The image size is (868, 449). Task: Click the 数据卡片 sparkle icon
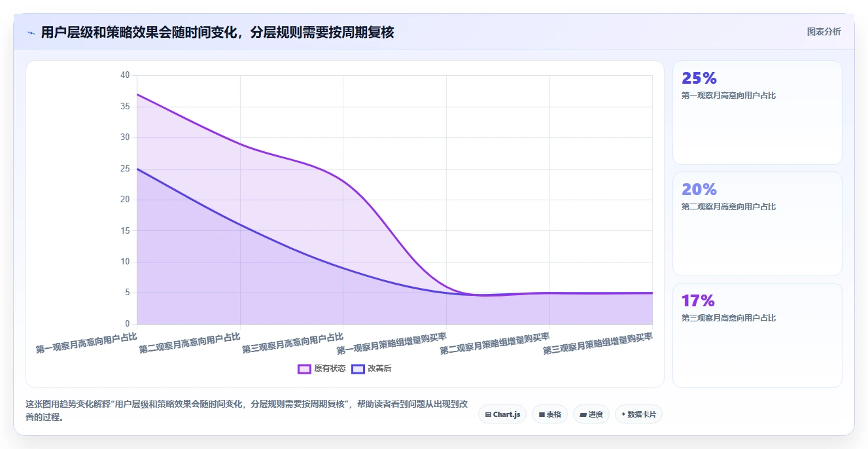point(623,414)
